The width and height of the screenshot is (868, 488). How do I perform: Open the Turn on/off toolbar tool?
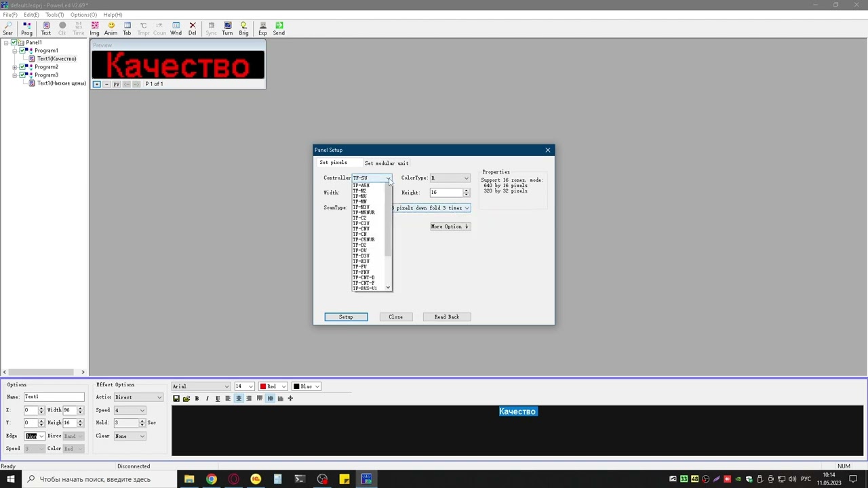(x=227, y=28)
